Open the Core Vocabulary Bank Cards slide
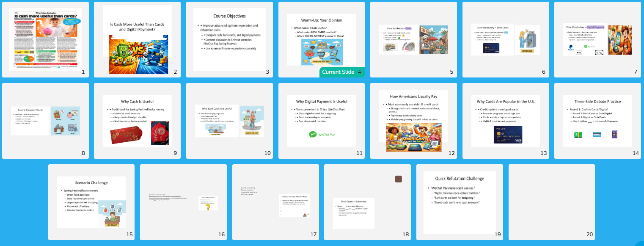This screenshot has height=246, width=644. pos(506,39)
